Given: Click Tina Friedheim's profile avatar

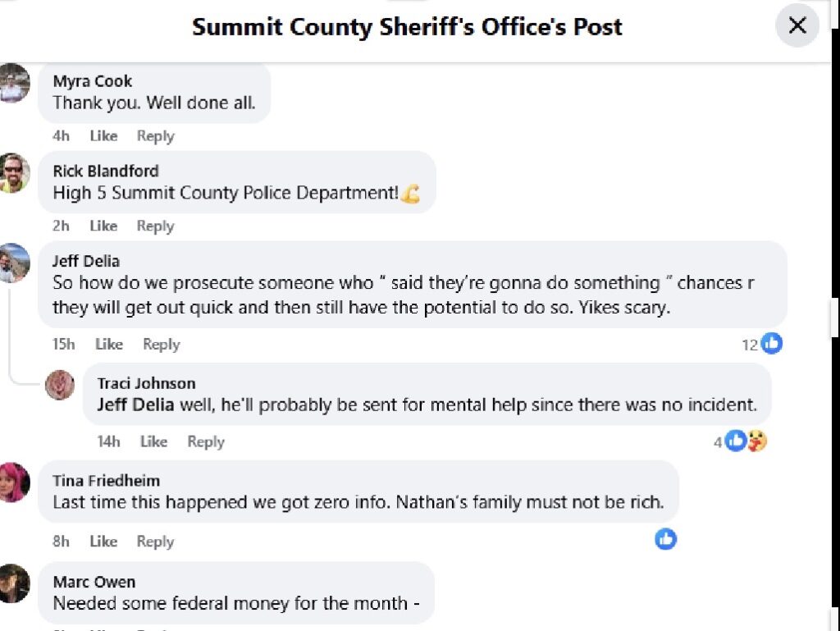Looking at the screenshot, I should 15,482.
